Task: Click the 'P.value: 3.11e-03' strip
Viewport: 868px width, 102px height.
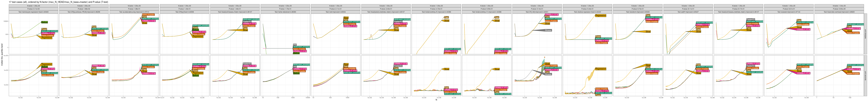Action: [x=33, y=9]
